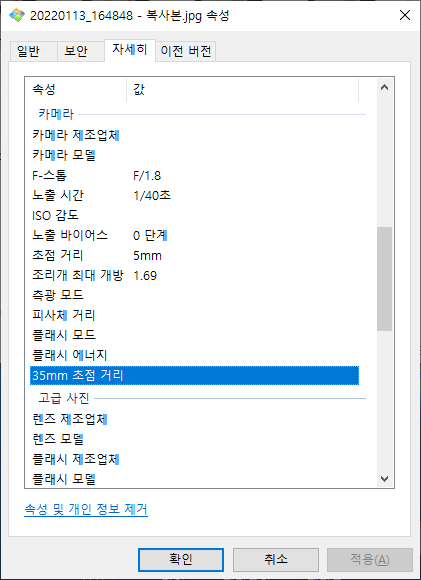Screen dimensions: 421x580
Task: Select the 측광 모드 row
Action: click(x=194, y=295)
